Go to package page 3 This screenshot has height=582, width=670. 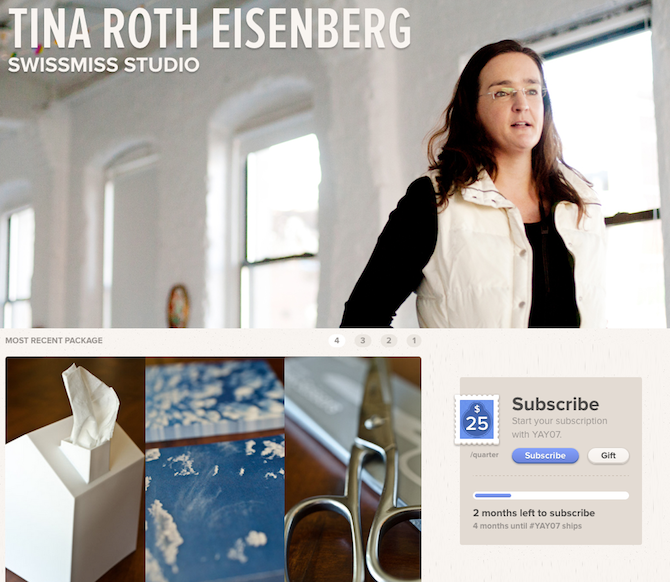[363, 341]
